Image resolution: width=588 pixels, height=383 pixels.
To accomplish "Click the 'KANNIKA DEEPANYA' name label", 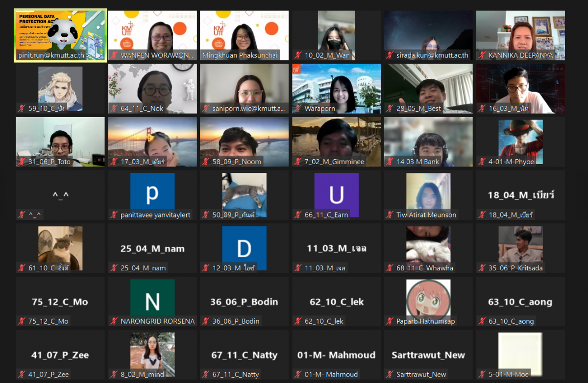I will (x=520, y=55).
